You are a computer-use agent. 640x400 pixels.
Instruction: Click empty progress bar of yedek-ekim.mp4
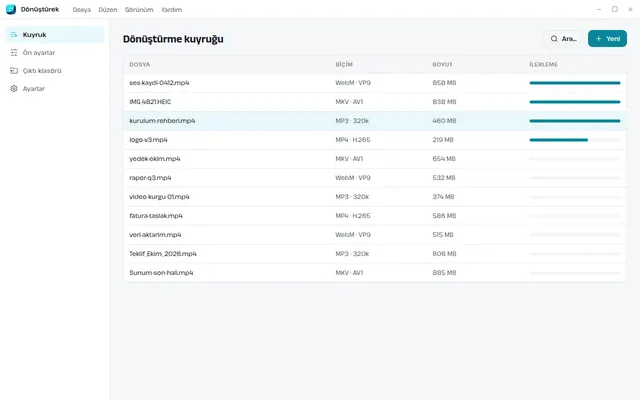(575, 159)
